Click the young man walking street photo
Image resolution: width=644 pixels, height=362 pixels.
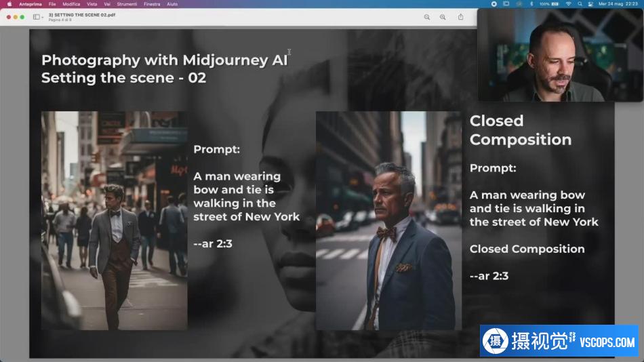pyautogui.click(x=114, y=220)
